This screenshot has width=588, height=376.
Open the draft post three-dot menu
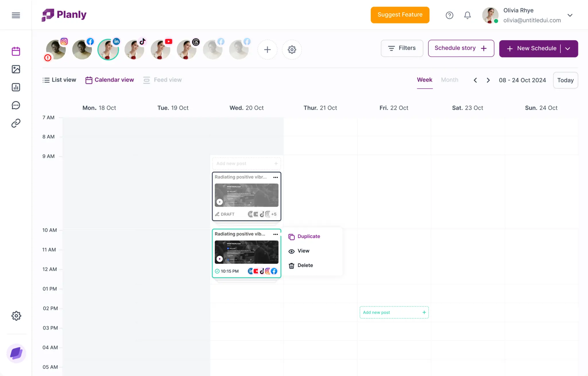(x=275, y=177)
